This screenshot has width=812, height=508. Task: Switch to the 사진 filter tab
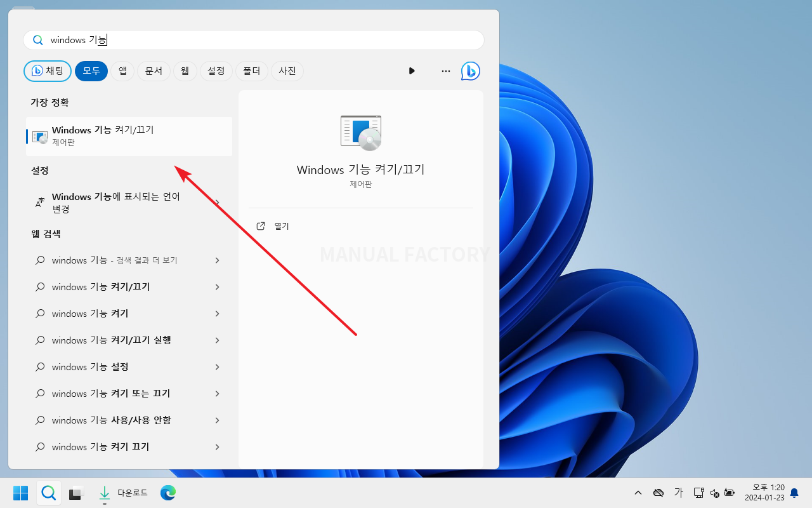[x=287, y=71]
